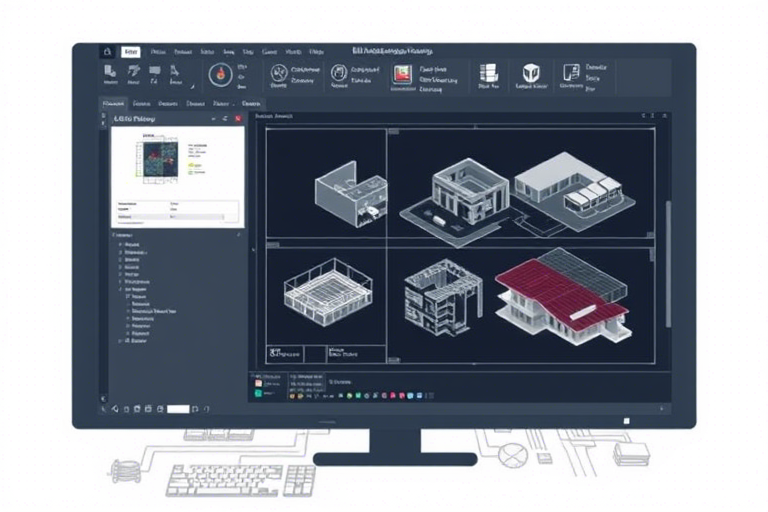Screen dimensions: 768x512
Task: Select the longest labeled row in project tree
Action: [x=153, y=311]
